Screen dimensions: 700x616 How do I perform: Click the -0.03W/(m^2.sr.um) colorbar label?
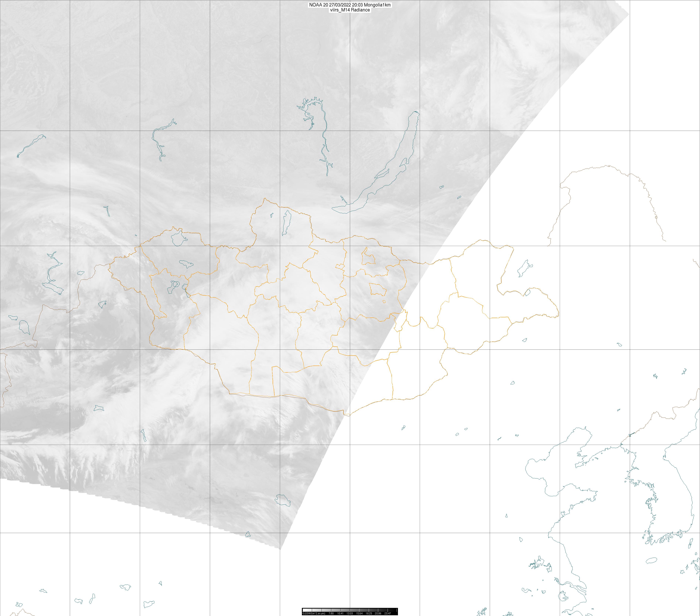point(314,613)
